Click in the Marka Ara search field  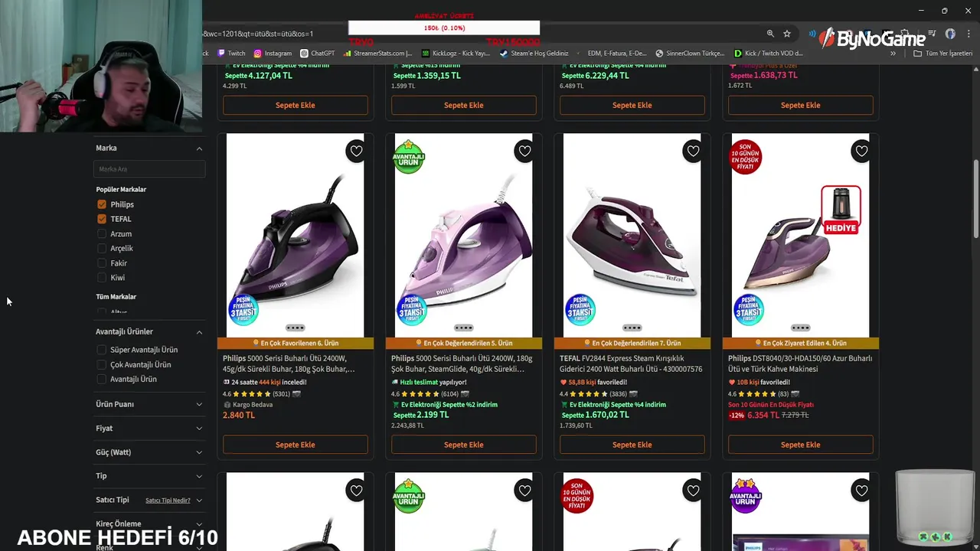(x=149, y=169)
